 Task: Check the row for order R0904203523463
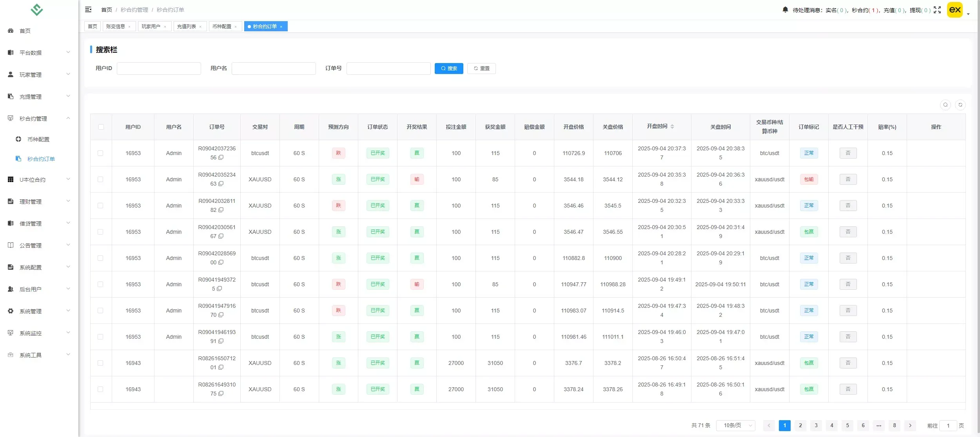point(100,179)
